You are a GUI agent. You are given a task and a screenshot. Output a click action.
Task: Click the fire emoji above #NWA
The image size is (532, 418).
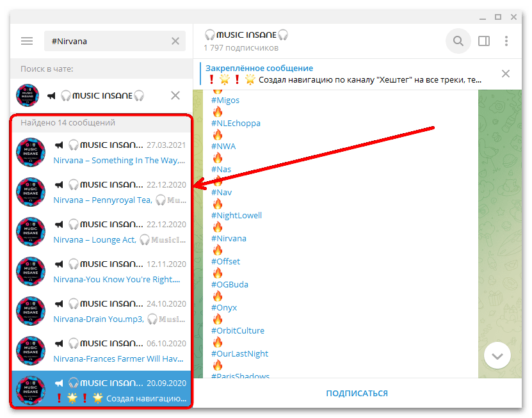[218, 134]
